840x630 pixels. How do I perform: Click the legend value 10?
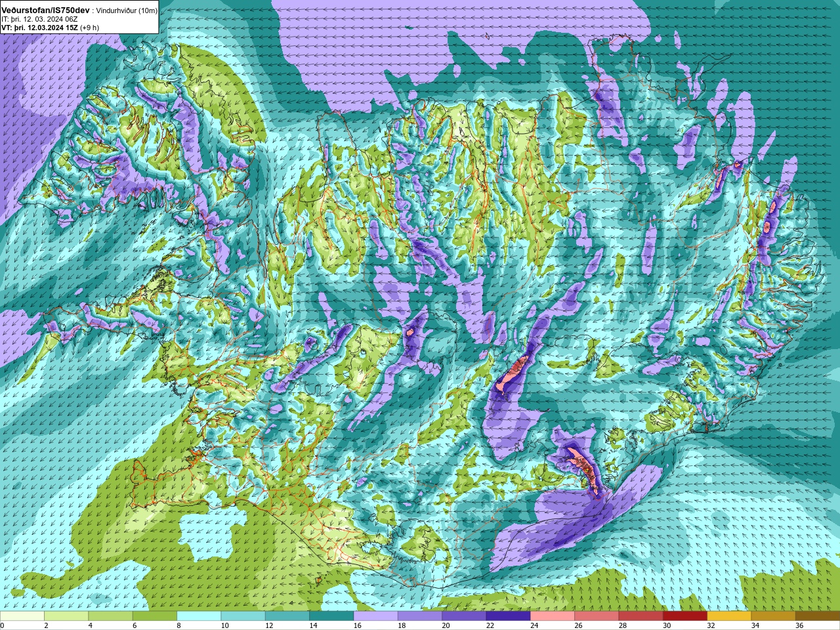[225, 626]
